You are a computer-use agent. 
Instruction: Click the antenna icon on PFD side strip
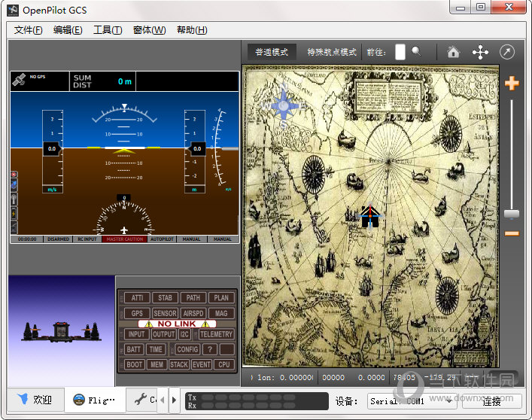(14, 199)
